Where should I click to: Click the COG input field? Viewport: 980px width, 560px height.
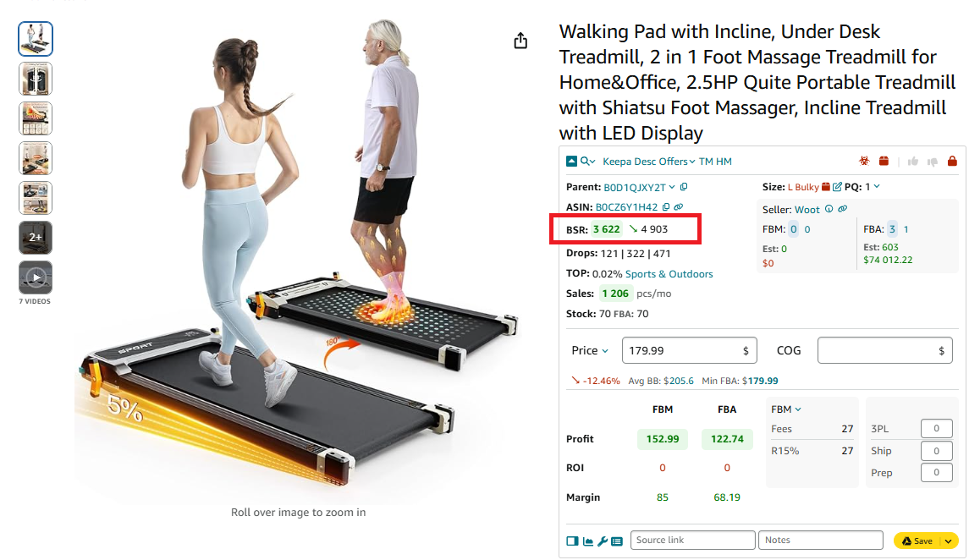click(x=885, y=350)
